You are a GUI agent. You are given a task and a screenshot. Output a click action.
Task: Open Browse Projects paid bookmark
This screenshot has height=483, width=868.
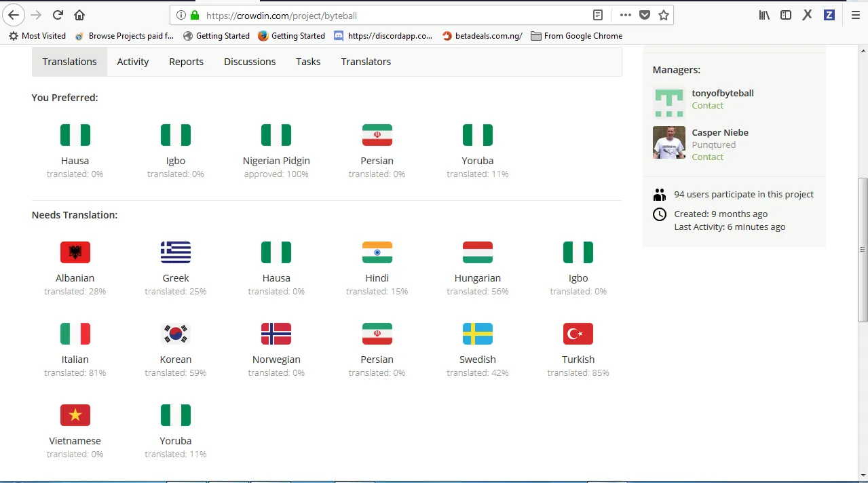(124, 36)
